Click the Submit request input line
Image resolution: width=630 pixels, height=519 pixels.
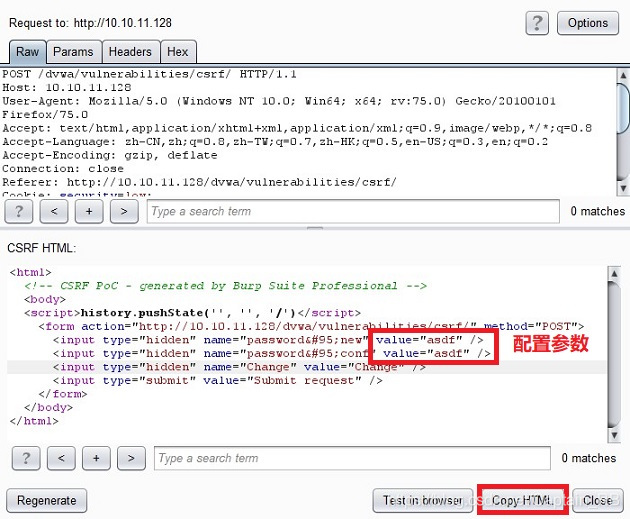coord(217,380)
